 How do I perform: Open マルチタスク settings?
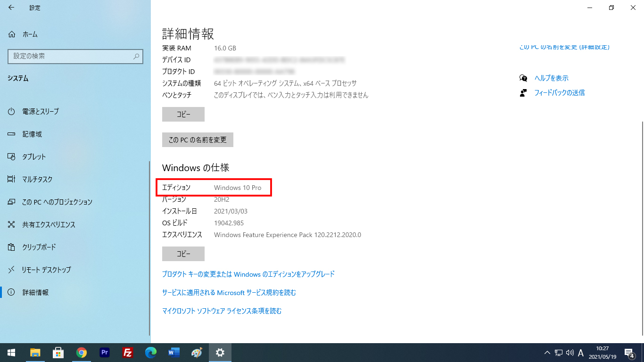(x=37, y=180)
